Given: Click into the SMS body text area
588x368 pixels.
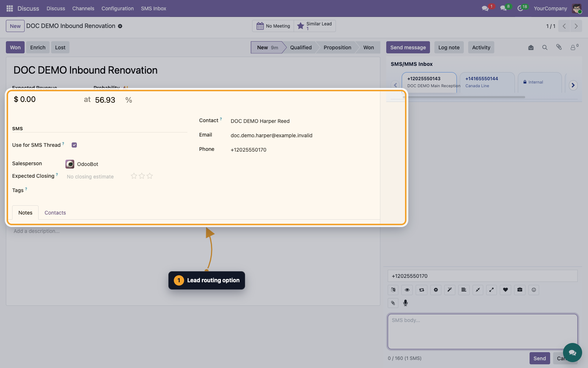Looking at the screenshot, I should pos(483,331).
